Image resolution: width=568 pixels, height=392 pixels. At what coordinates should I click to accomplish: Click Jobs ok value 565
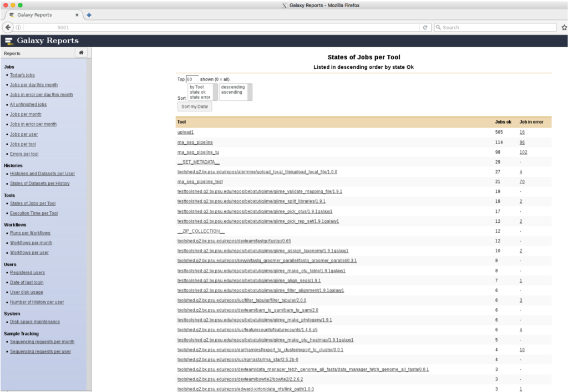pyautogui.click(x=499, y=132)
